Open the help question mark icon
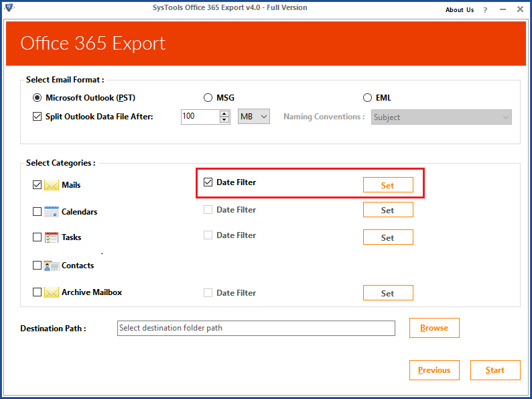Image resolution: width=532 pixels, height=399 pixels. pyautogui.click(x=485, y=10)
